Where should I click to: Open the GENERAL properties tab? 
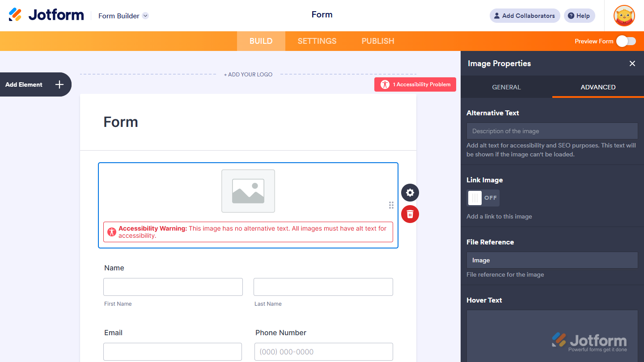506,87
